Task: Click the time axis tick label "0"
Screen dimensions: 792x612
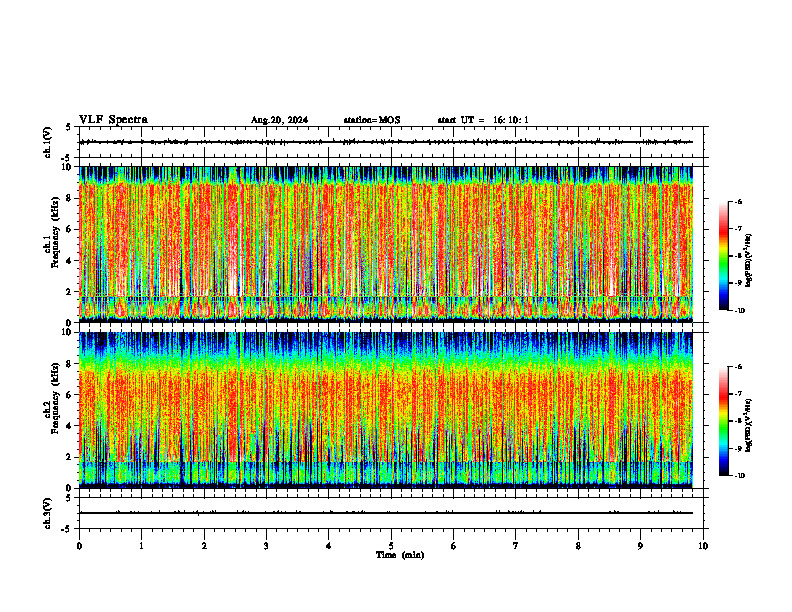Action: click(x=79, y=546)
